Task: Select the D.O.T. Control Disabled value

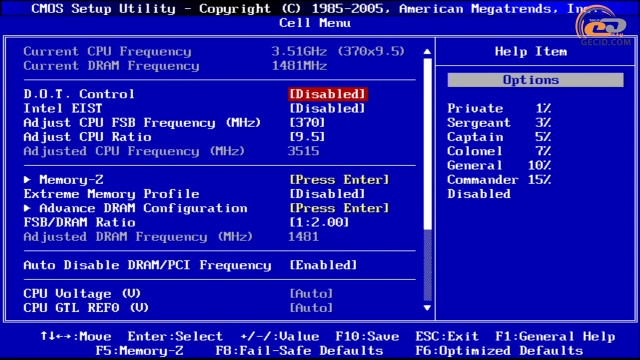Action: click(x=328, y=94)
